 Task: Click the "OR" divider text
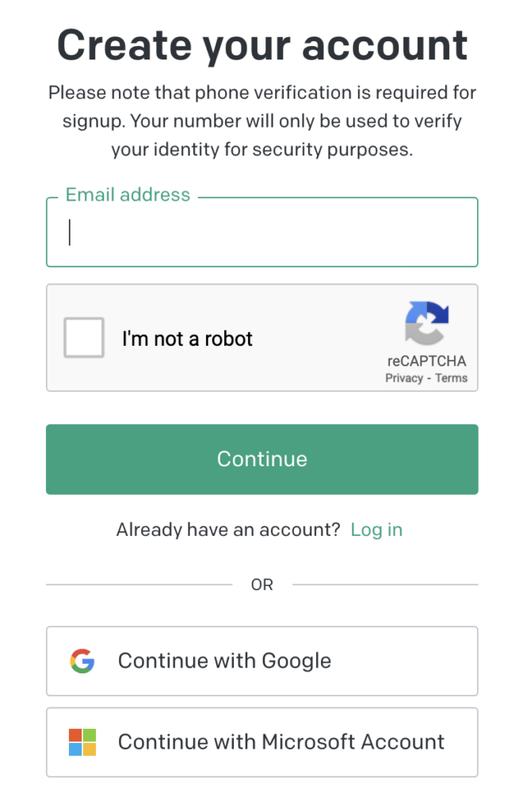point(261,585)
